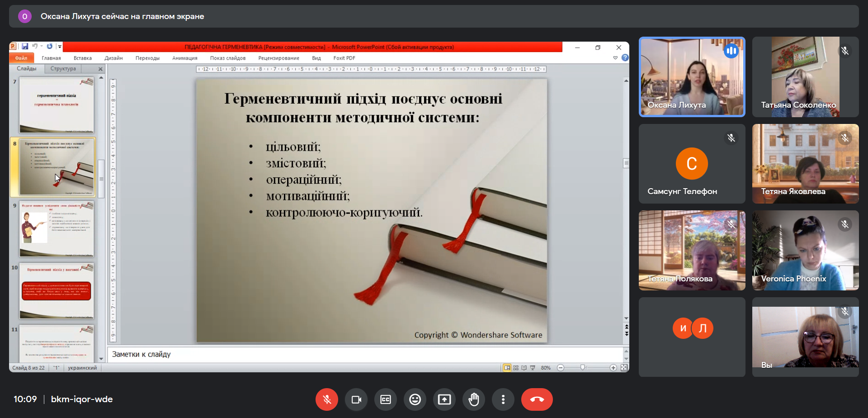Switch to slide sorter view icon

point(516,368)
